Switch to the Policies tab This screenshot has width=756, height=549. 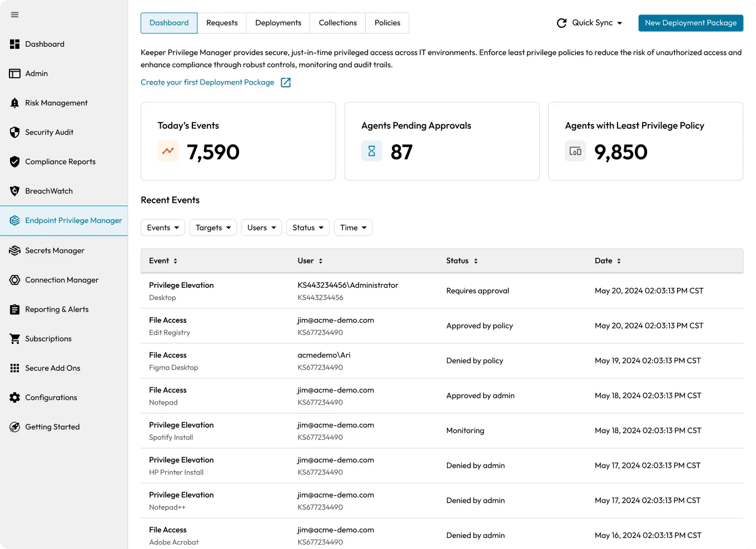pyautogui.click(x=387, y=23)
